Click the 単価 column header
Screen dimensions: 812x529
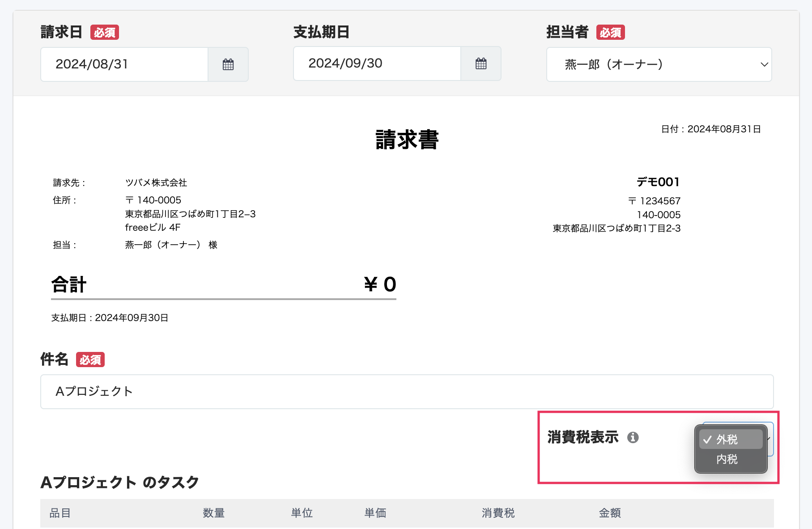[x=375, y=513]
